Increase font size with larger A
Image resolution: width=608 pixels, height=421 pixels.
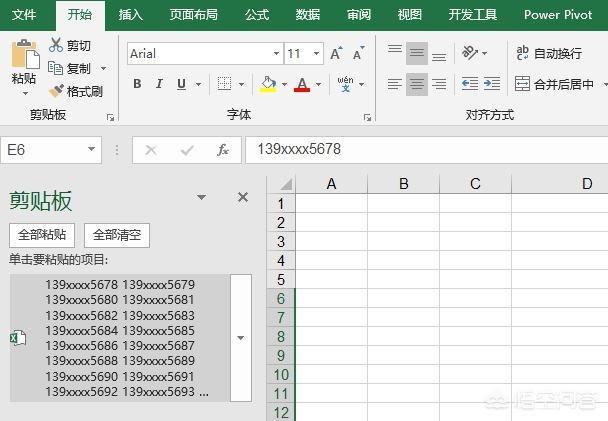[x=336, y=53]
